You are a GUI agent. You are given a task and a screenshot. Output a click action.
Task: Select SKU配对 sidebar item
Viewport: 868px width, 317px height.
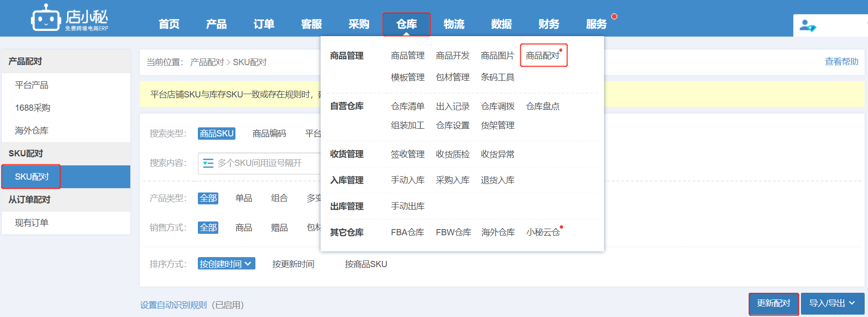[66, 177]
